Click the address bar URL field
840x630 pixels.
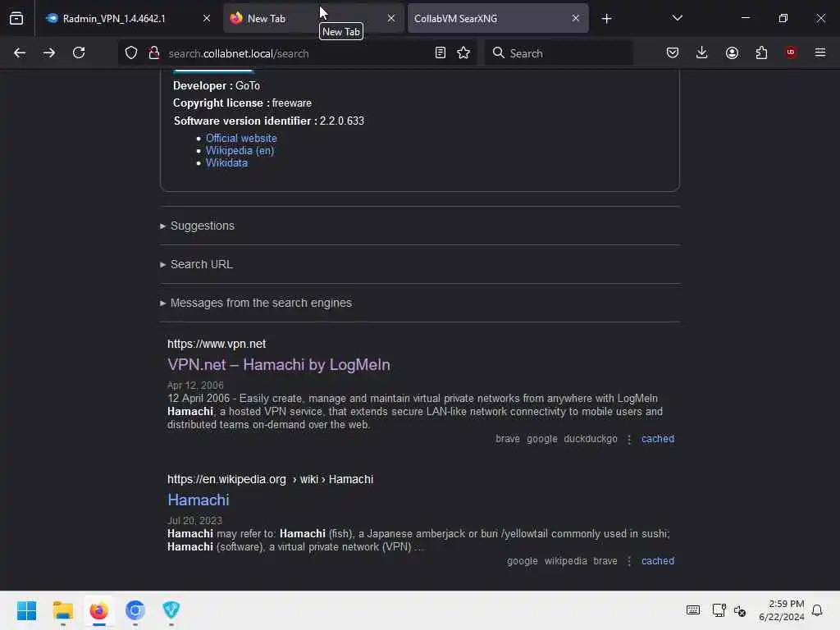click(x=297, y=53)
